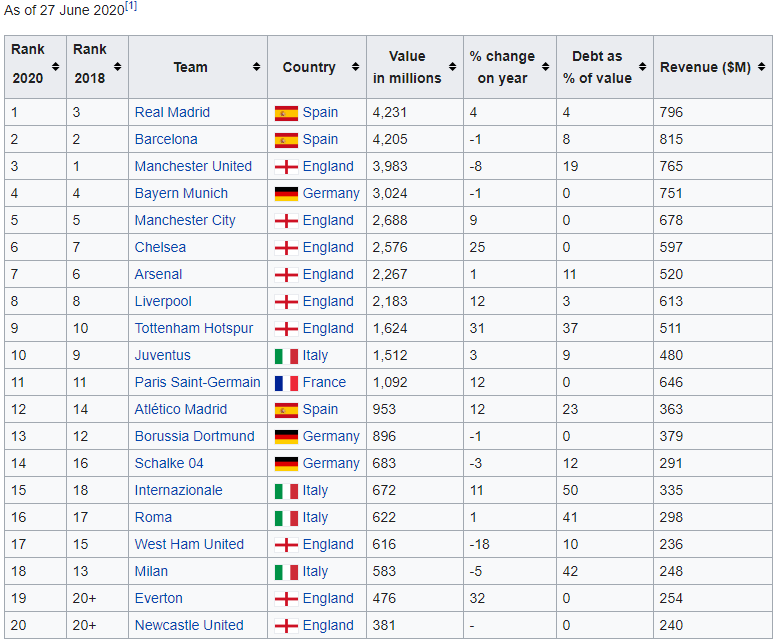Open England country link in Liverpool row

coord(328,301)
